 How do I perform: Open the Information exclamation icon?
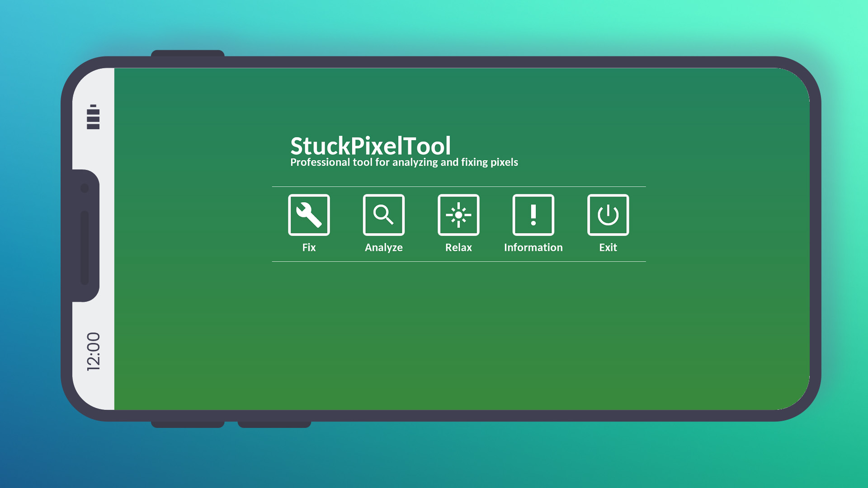pyautogui.click(x=533, y=215)
